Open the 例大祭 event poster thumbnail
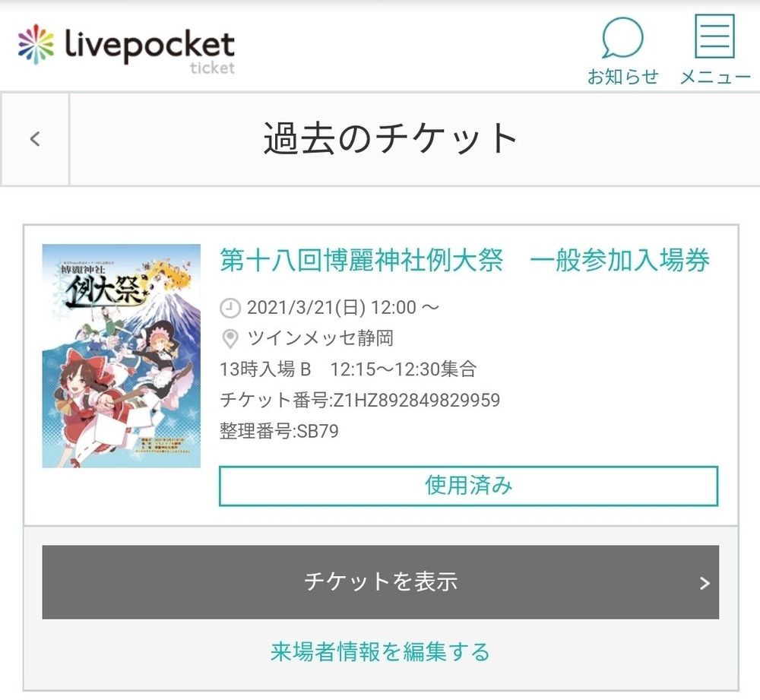Viewport: 760px width, 700px height. tap(121, 356)
